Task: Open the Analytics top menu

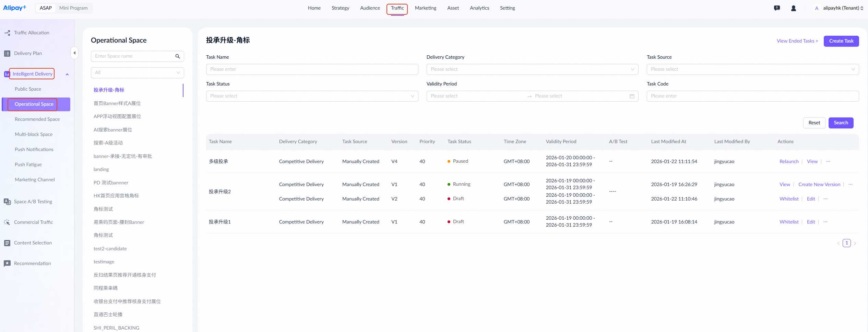Action: (479, 8)
